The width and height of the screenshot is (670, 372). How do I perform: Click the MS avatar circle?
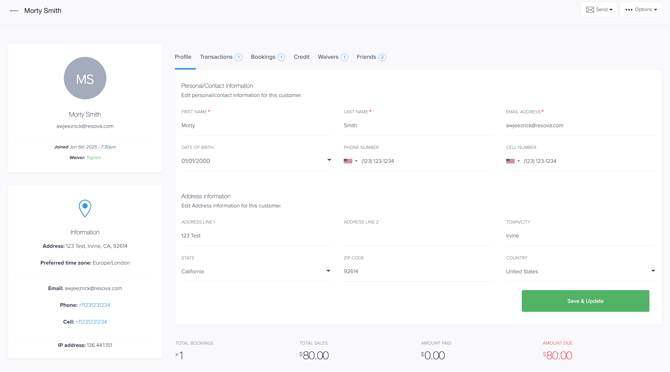[x=85, y=78]
